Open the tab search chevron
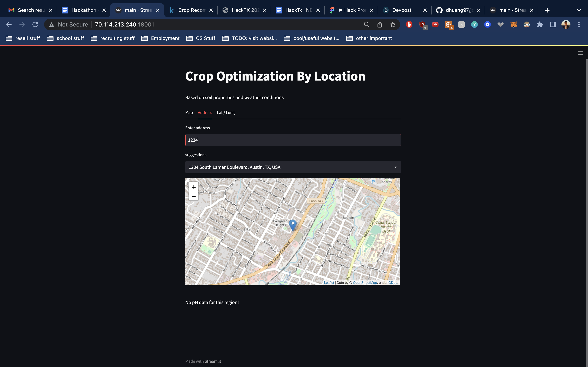This screenshot has height=367, width=588. pyautogui.click(x=579, y=10)
